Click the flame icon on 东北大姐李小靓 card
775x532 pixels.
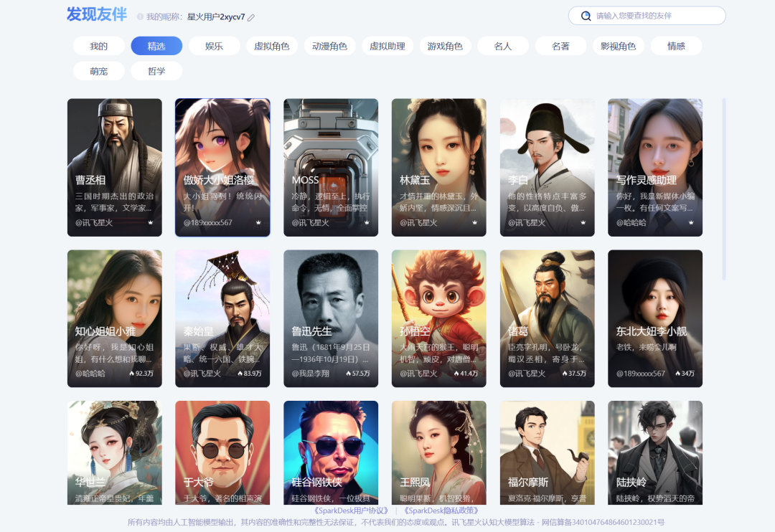point(678,374)
